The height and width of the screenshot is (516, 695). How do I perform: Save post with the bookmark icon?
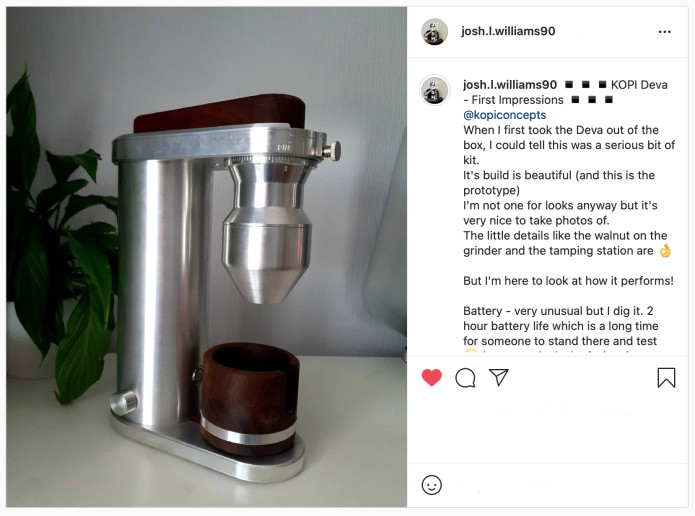pos(666,378)
